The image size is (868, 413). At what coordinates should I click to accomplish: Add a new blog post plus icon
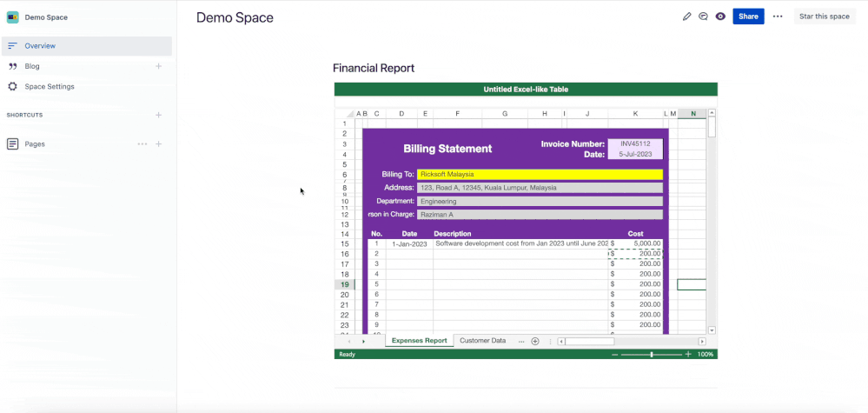158,66
